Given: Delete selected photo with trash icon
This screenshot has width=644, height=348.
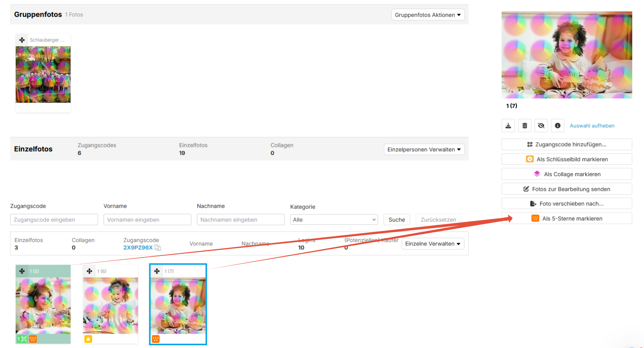Looking at the screenshot, I should pyautogui.click(x=525, y=126).
